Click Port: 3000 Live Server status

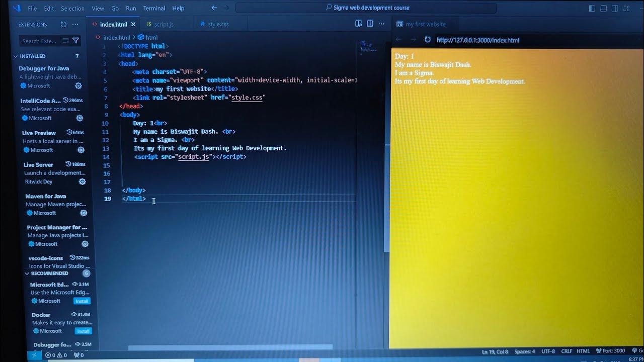coord(610,351)
